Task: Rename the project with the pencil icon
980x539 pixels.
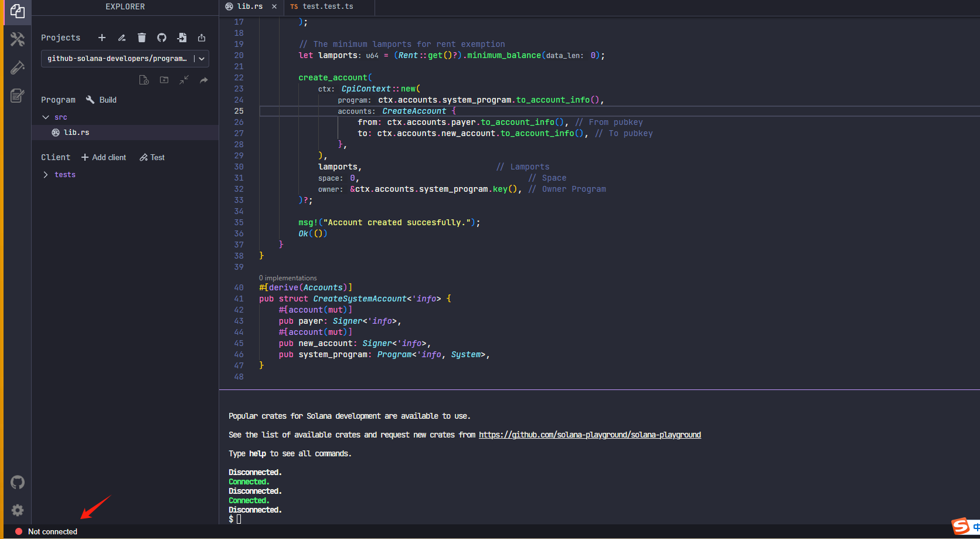Action: [x=122, y=38]
